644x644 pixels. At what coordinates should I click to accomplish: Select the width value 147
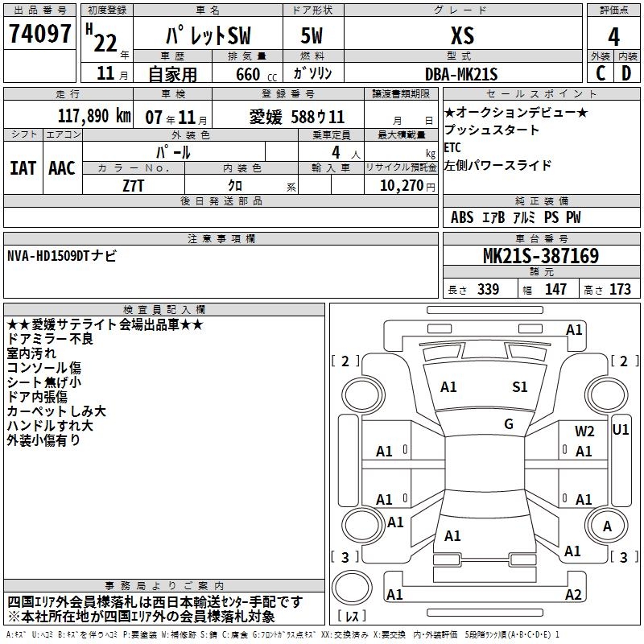pyautogui.click(x=555, y=289)
